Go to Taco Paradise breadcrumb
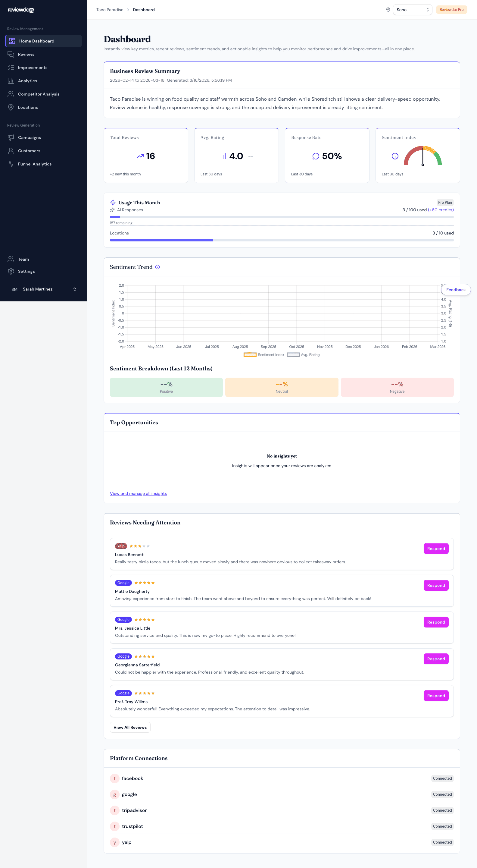Screen dimensions: 477x868 coord(110,10)
